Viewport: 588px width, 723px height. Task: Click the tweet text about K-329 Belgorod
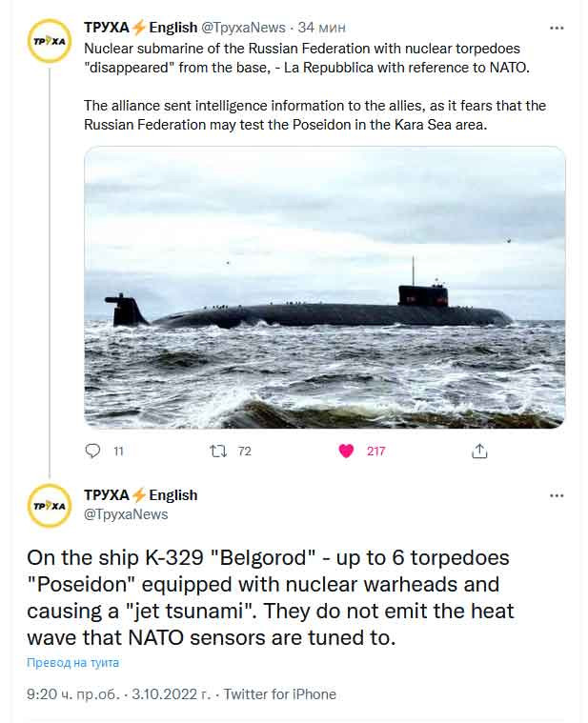coord(267,597)
